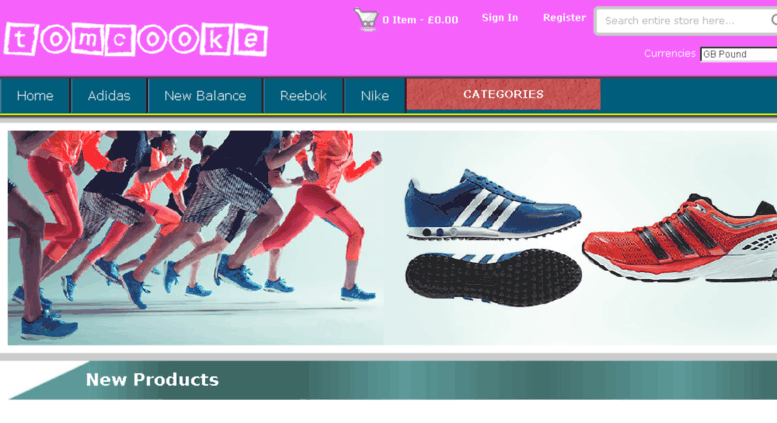Open the GB Pound currency dropdown

click(x=738, y=54)
